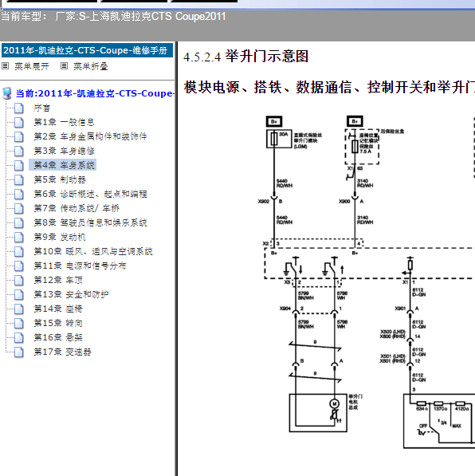Click page icon beside 第13章

pyautogui.click(x=19, y=294)
